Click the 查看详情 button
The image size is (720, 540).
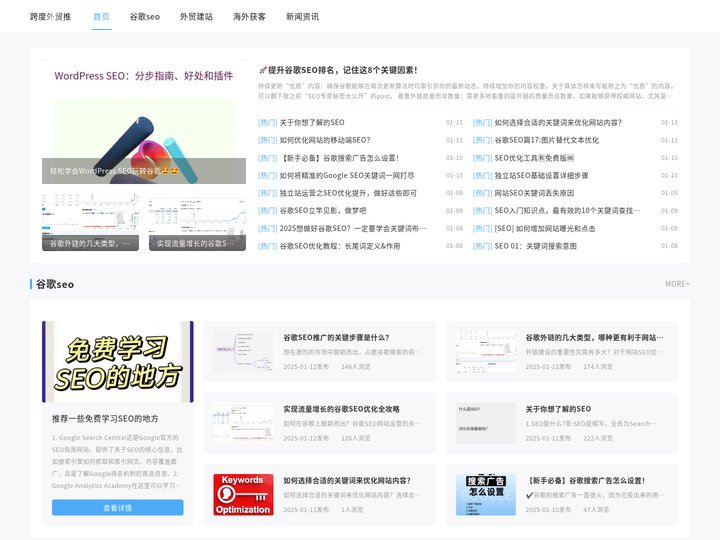118,508
